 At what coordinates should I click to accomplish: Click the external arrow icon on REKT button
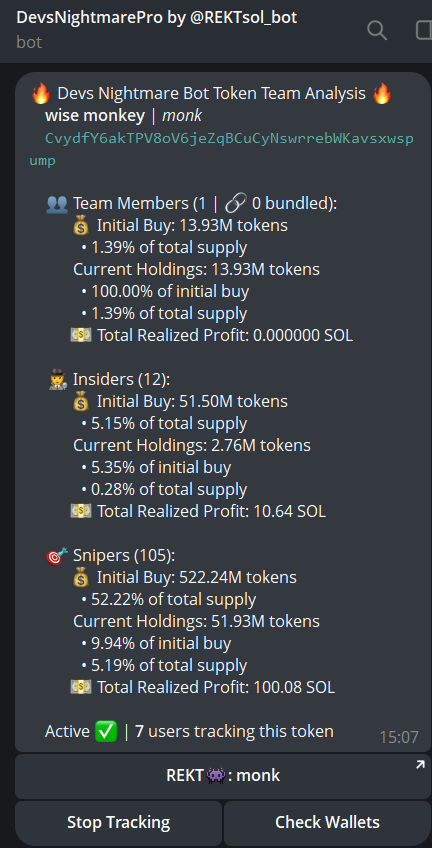420,765
